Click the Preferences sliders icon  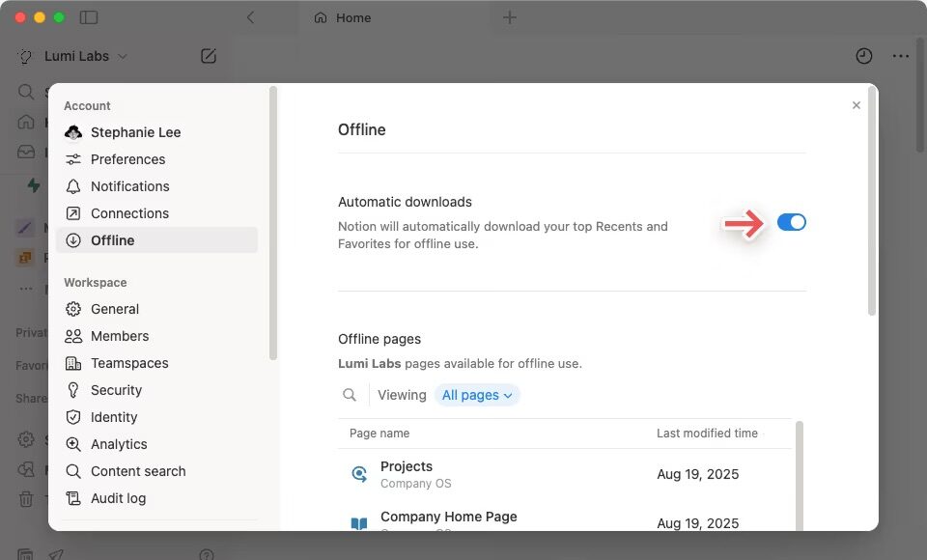(73, 159)
